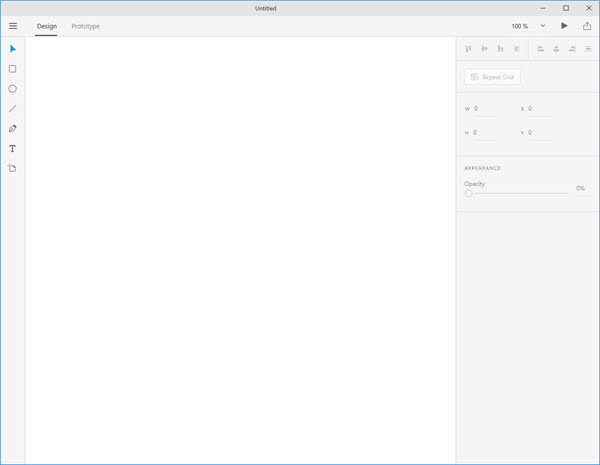Image resolution: width=600 pixels, height=465 pixels.
Task: Select the Select (arrow) tool
Action: [13, 49]
